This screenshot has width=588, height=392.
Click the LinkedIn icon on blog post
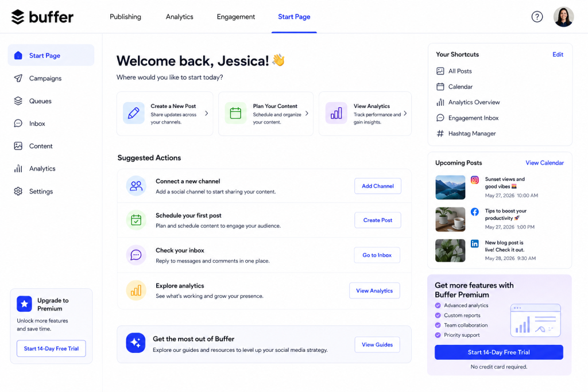475,243
